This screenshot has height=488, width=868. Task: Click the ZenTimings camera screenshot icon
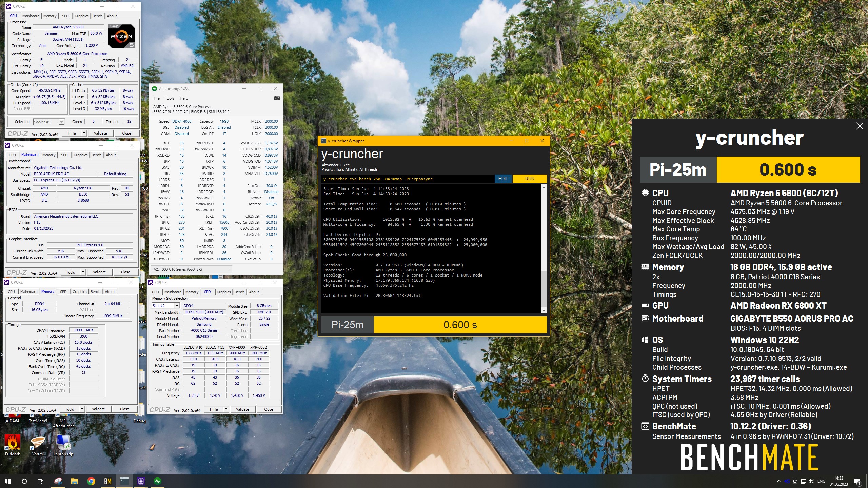pyautogui.click(x=277, y=98)
